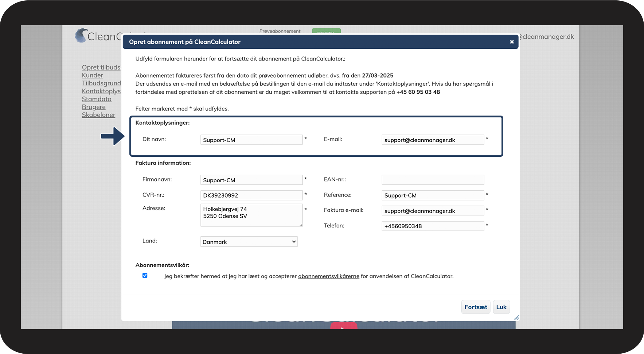Screen dimensions: 644x354
Task: Open the Kontaktoplysninger sidebar link
Action: click(101, 91)
